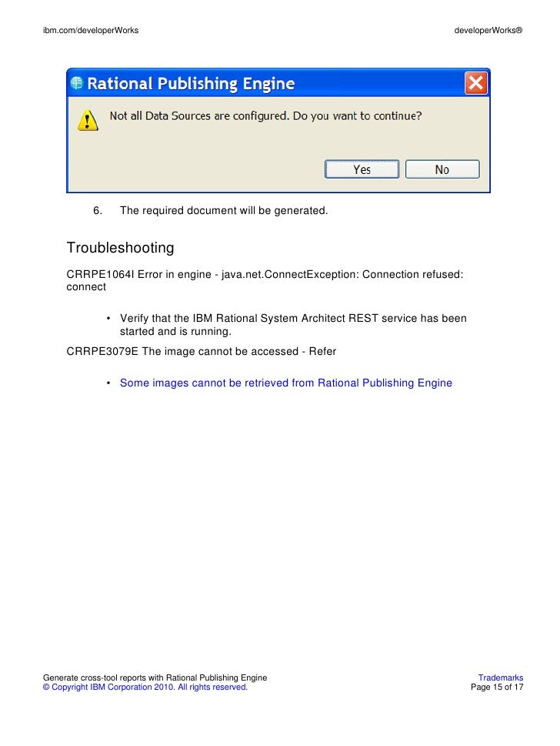Follow the Trademarks link in the footer
The width and height of the screenshot is (560, 746).
pos(501,677)
